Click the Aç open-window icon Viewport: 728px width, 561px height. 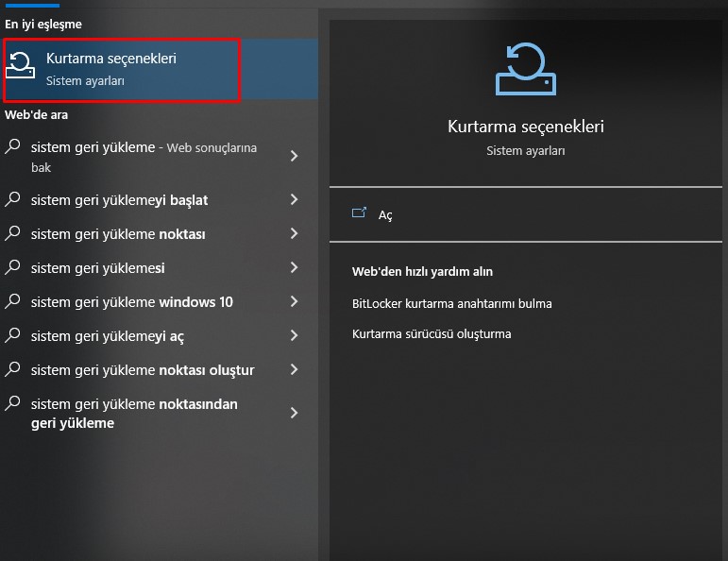pyautogui.click(x=359, y=212)
